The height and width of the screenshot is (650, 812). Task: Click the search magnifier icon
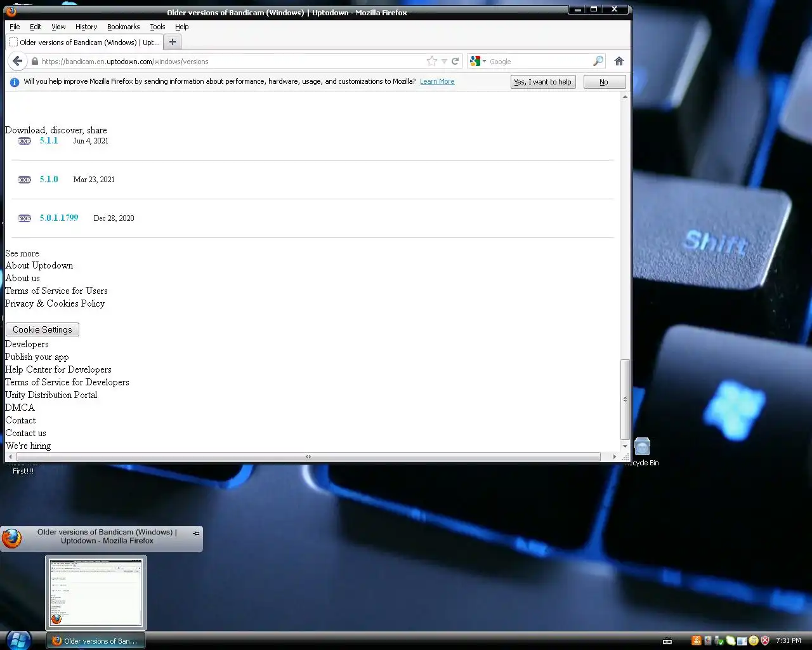coord(598,61)
